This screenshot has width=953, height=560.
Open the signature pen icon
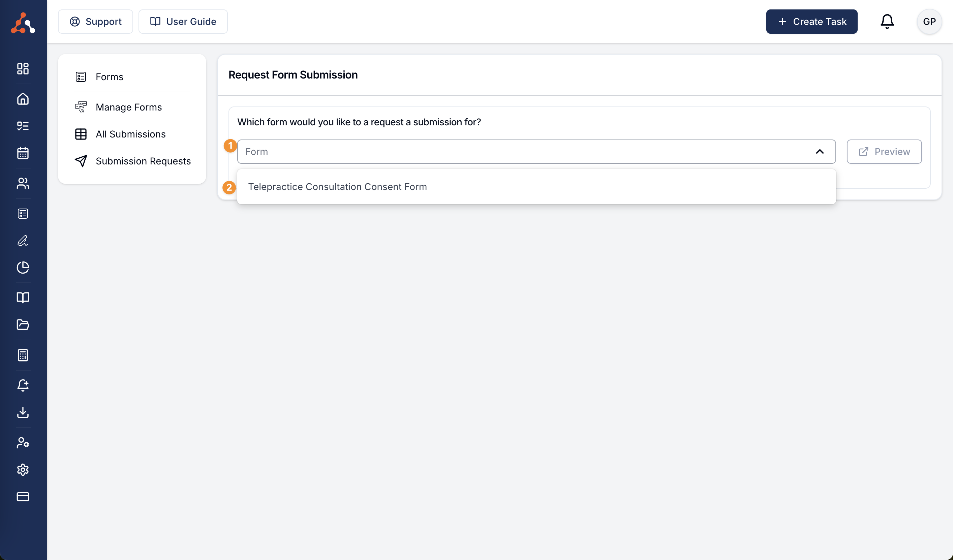(23, 241)
